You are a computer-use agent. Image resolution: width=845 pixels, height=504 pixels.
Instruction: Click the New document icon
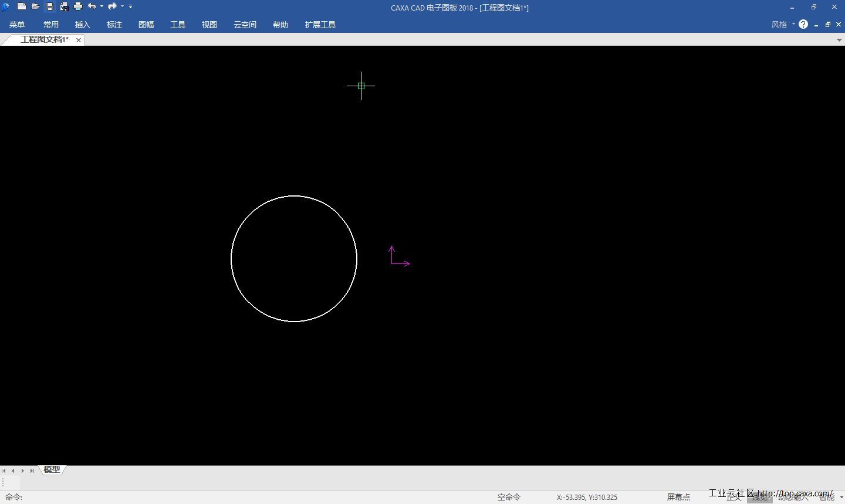pyautogui.click(x=22, y=6)
